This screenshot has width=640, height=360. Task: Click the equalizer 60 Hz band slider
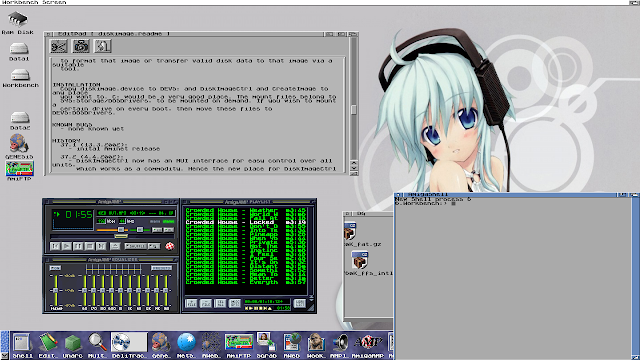pos(85,290)
